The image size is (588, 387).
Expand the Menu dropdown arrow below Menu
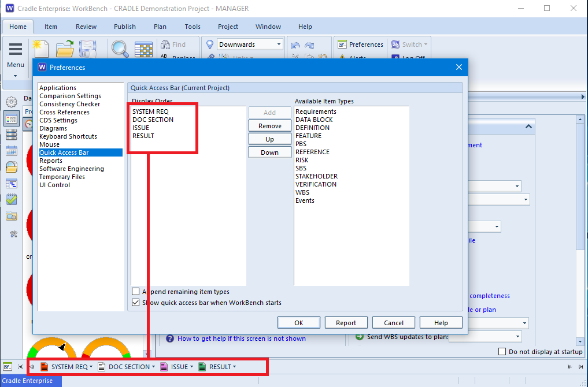[16, 76]
